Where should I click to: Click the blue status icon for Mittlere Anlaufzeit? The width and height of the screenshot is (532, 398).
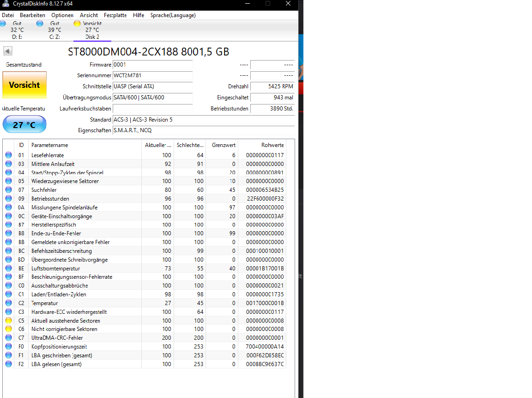8,164
